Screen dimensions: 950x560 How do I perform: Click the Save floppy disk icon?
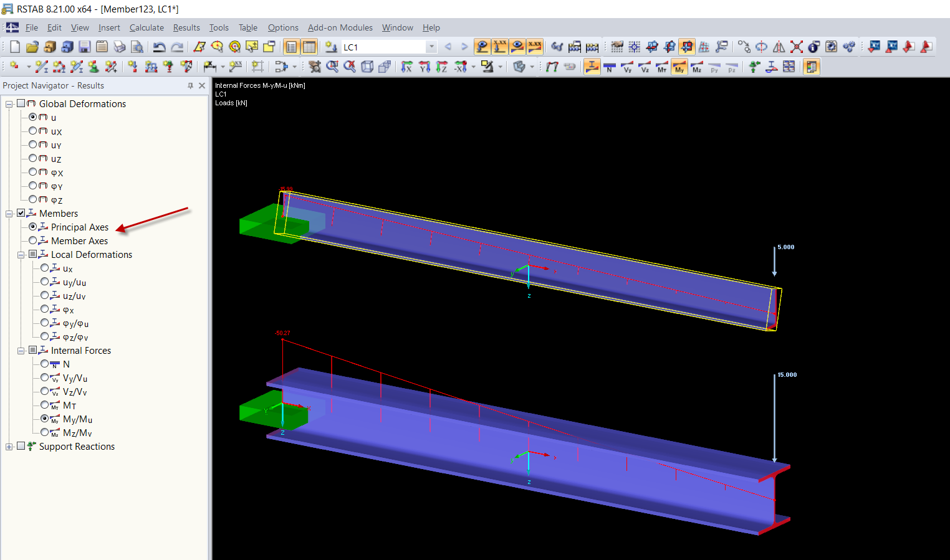click(x=85, y=47)
